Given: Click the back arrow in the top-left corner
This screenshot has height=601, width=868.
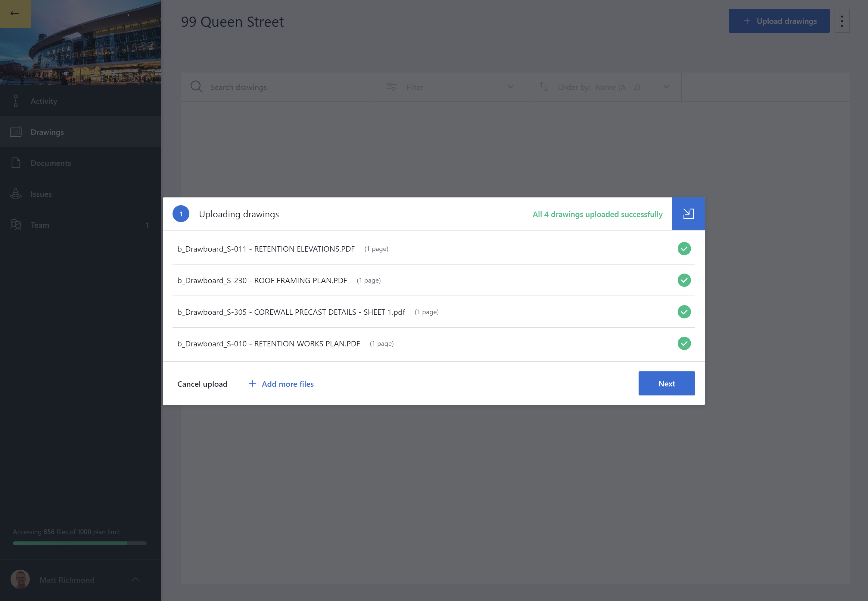Looking at the screenshot, I should tap(15, 14).
